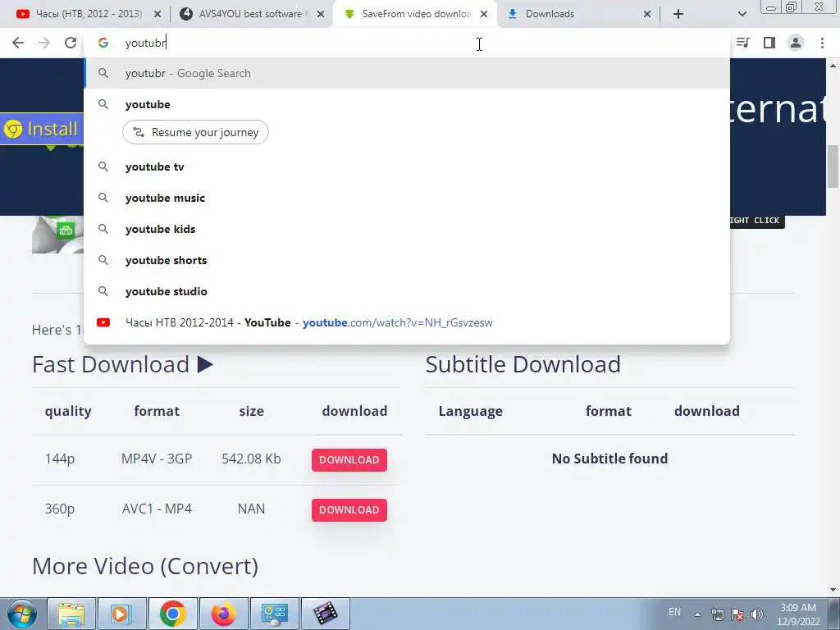Choose the 'youtube' suggestion
This screenshot has height=630, width=840.
407,104
